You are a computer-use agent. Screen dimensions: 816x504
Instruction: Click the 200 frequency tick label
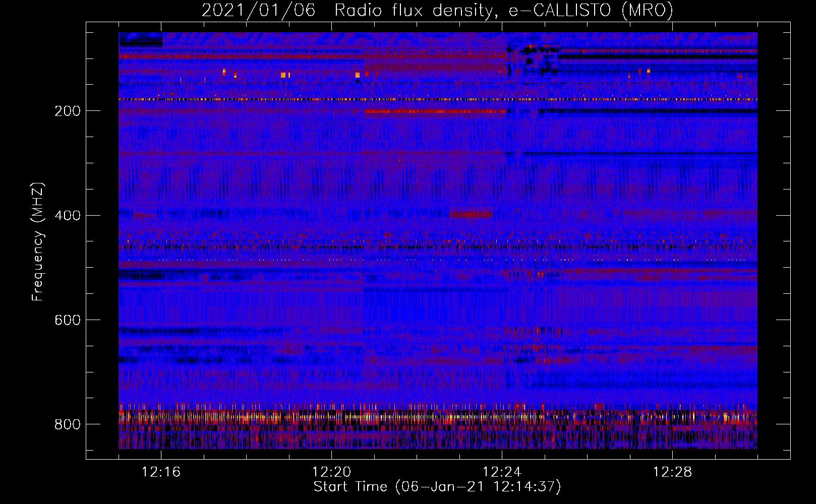coord(67,111)
